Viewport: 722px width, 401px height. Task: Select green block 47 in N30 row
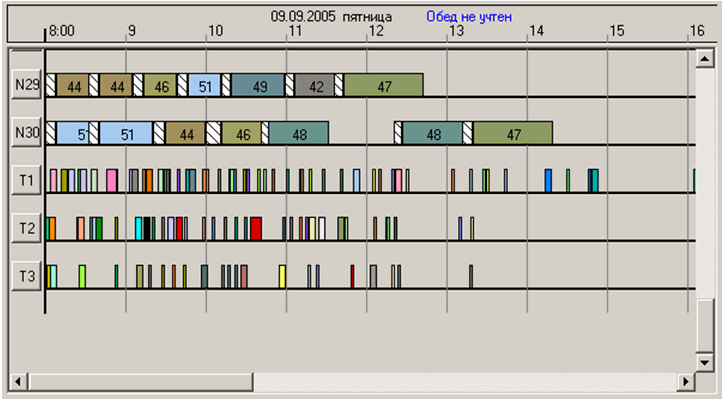(513, 133)
